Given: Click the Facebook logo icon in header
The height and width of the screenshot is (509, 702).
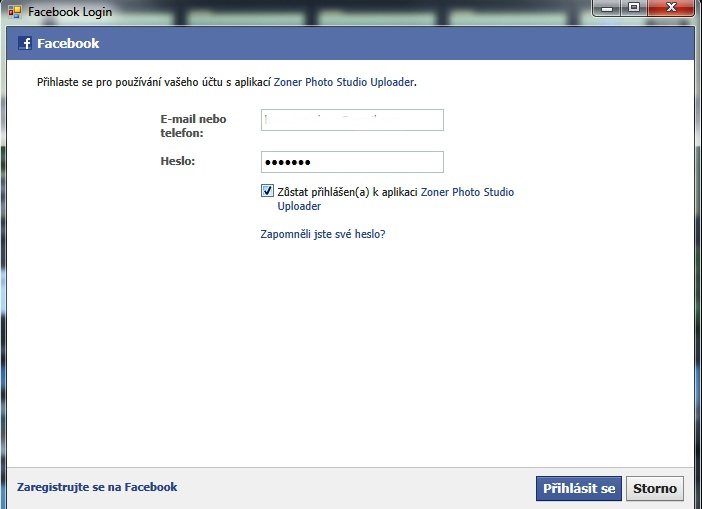Looking at the screenshot, I should [25, 43].
